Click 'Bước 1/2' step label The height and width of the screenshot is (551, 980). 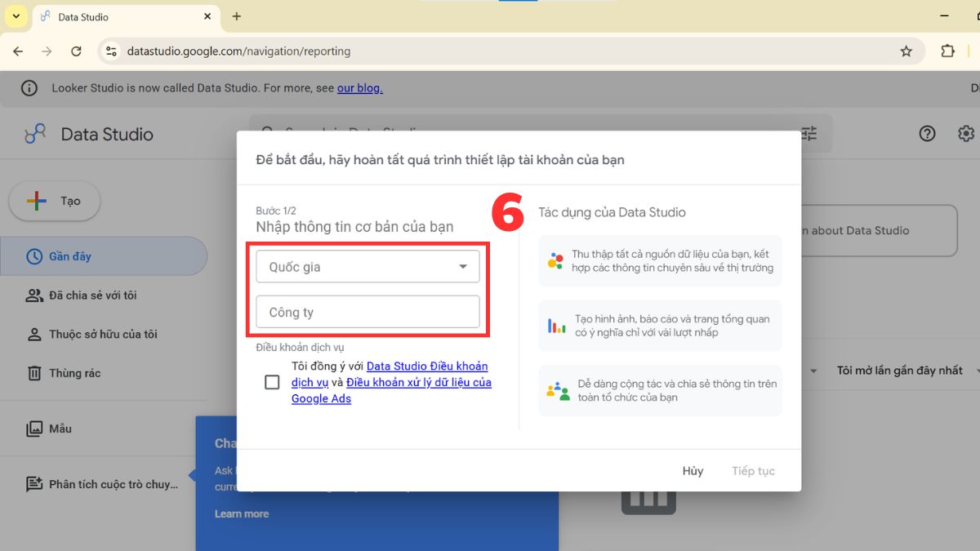276,211
